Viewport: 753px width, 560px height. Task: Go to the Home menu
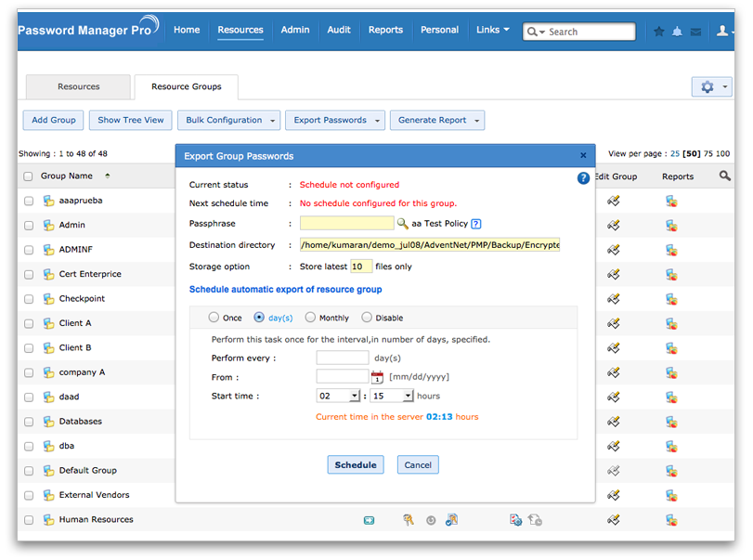pos(187,30)
